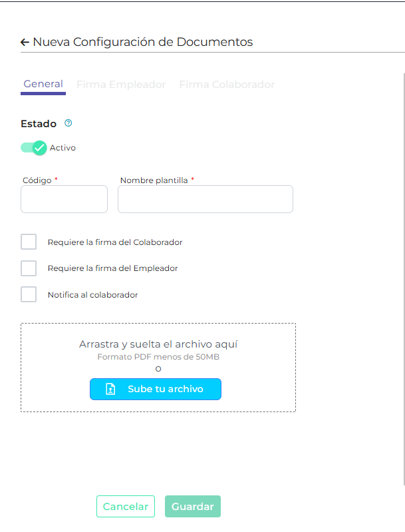Switch to the Firma Empleador tab
The image size is (405, 532).
pyautogui.click(x=121, y=85)
